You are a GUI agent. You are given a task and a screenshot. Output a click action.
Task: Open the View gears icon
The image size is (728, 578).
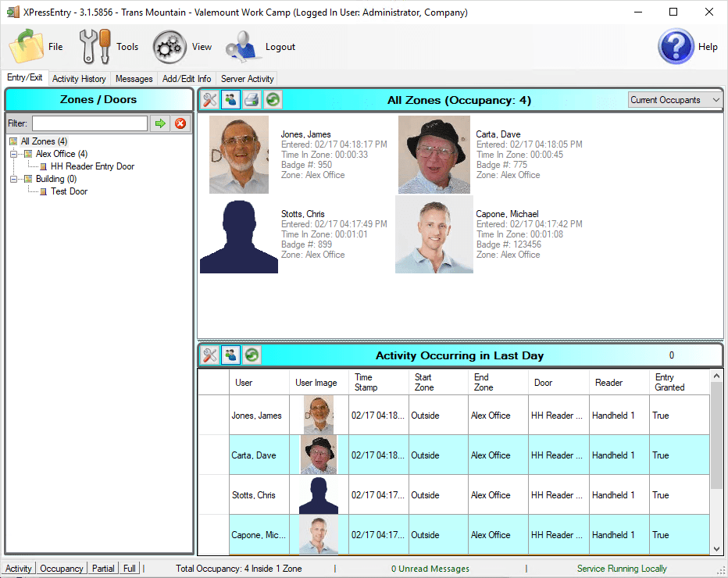[170, 47]
